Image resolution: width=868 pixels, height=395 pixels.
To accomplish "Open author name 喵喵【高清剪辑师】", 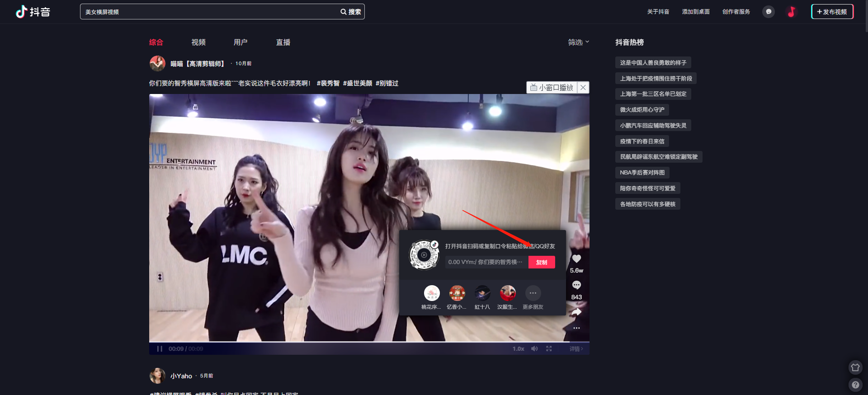I will [x=198, y=64].
